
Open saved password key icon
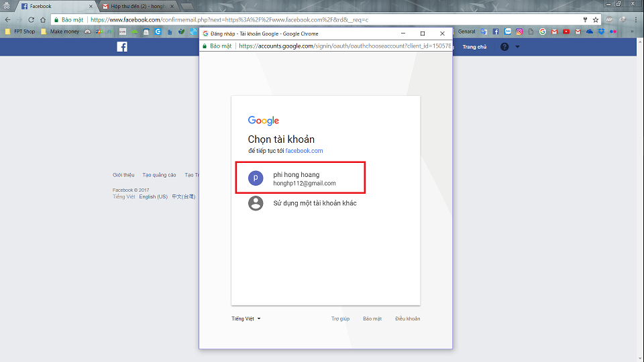[585, 19]
